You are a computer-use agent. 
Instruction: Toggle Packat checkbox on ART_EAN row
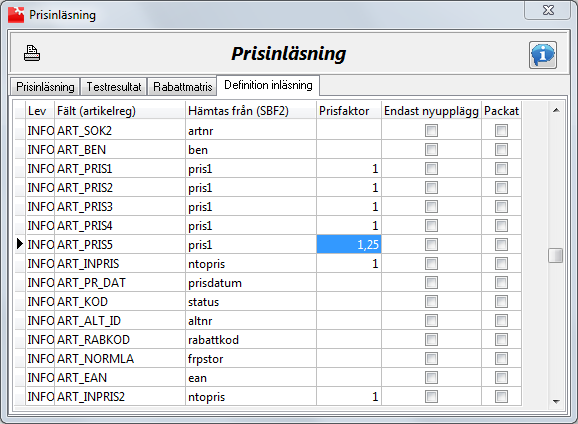click(501, 378)
